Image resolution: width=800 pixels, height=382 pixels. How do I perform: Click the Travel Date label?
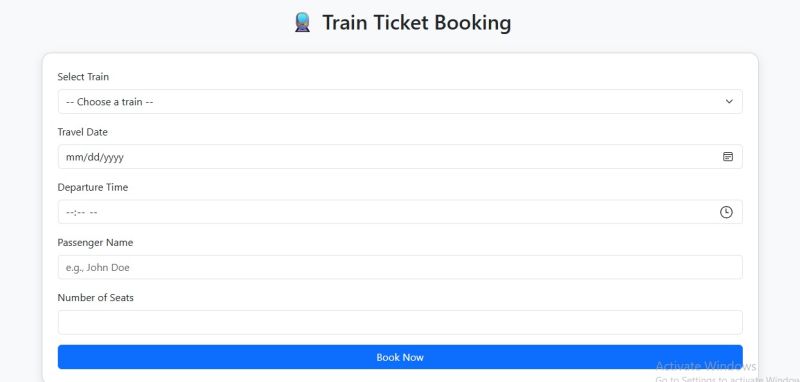83,132
